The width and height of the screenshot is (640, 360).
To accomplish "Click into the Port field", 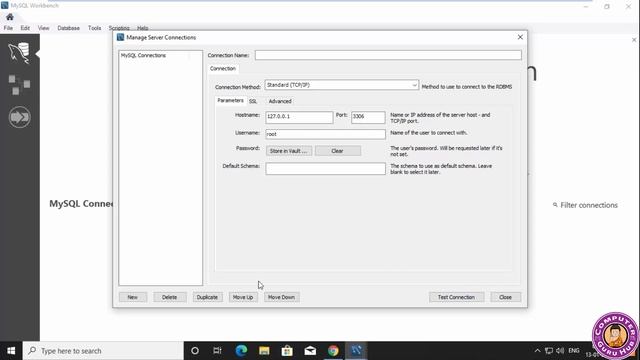I will click(368, 117).
